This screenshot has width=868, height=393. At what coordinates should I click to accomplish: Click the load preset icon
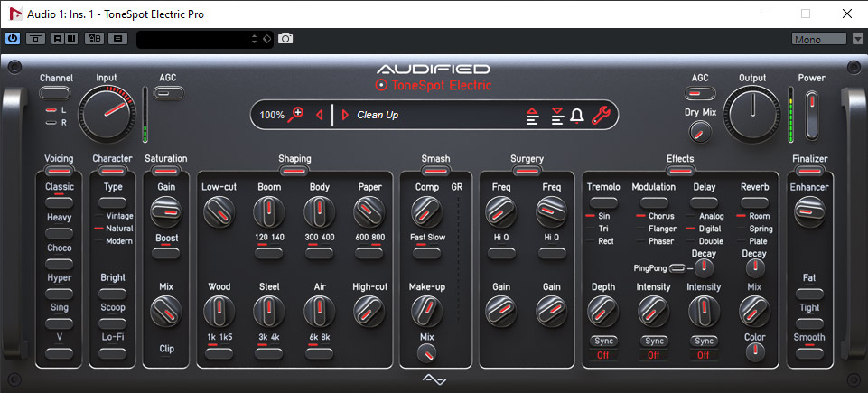533,115
